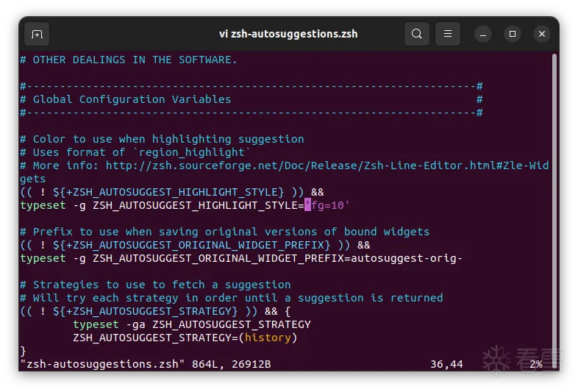Click 'Will try each strategy in order' comment

231,299
